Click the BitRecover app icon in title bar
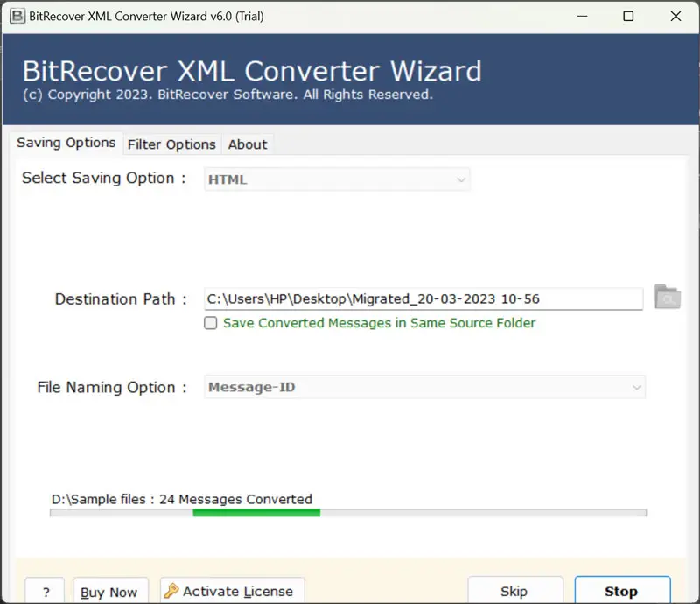Image resolution: width=700 pixels, height=604 pixels. [x=14, y=16]
